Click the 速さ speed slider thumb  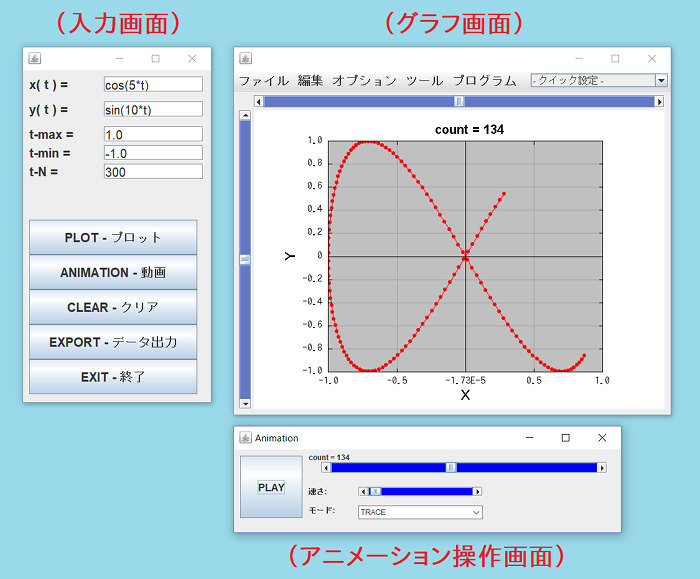[376, 492]
